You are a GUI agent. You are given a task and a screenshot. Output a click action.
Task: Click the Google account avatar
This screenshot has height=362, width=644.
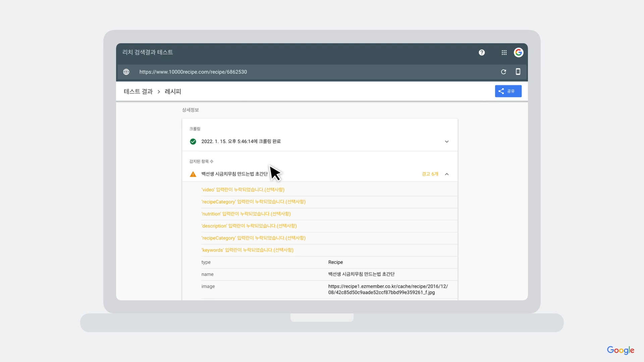pos(519,53)
